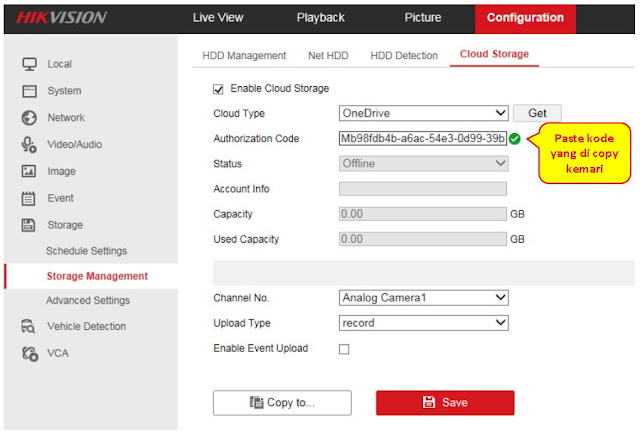Open Schedule Settings in sidebar
The width and height of the screenshot is (640, 440).
click(x=87, y=251)
